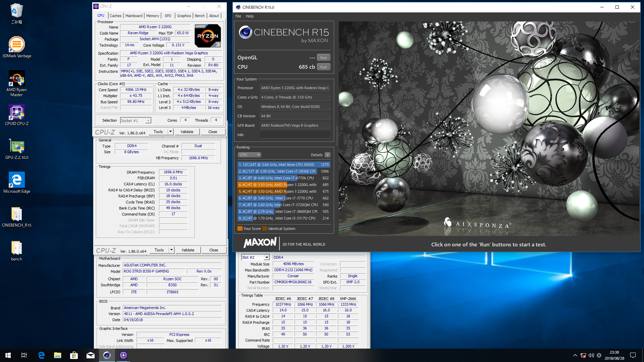644x362 pixels.
Task: Open CINEBENCH_R15 folder on desktop
Action: pos(16,217)
